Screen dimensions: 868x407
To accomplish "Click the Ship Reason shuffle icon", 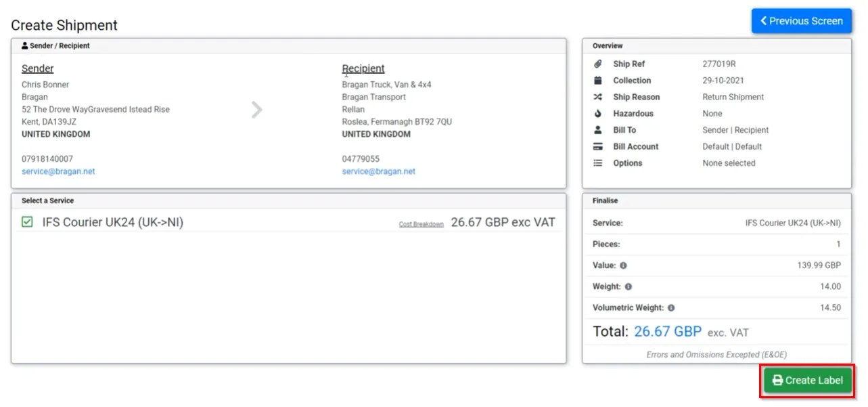I will pyautogui.click(x=598, y=97).
